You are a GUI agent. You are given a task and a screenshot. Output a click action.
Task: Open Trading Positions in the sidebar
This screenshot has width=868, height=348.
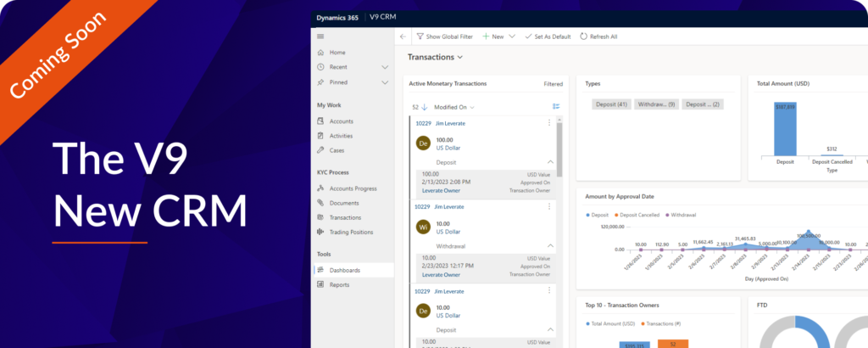pos(351,232)
